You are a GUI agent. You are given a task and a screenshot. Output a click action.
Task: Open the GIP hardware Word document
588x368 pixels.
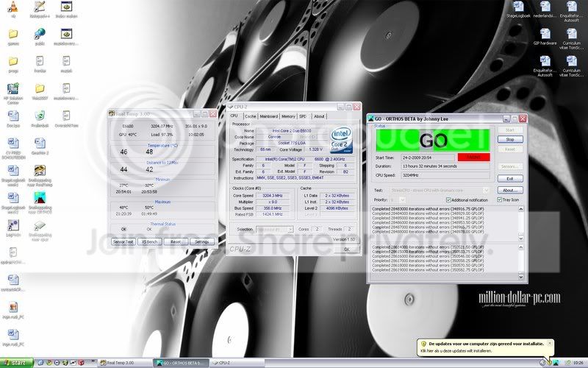[x=545, y=34]
